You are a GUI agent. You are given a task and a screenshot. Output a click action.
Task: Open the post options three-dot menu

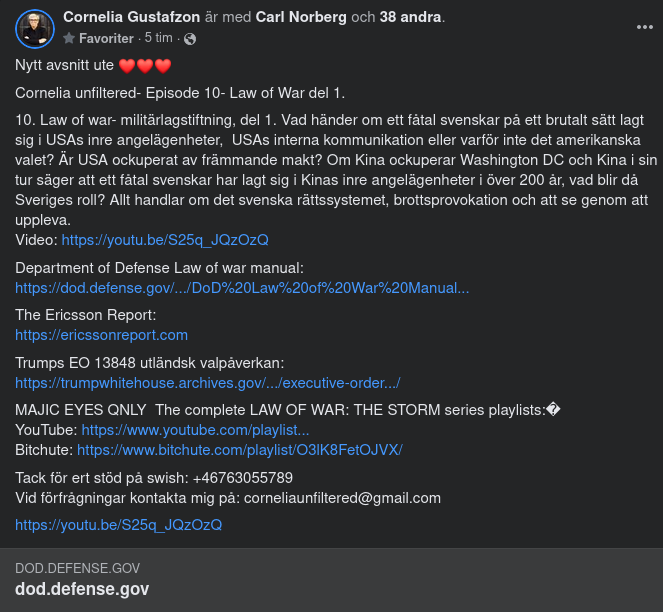click(645, 27)
